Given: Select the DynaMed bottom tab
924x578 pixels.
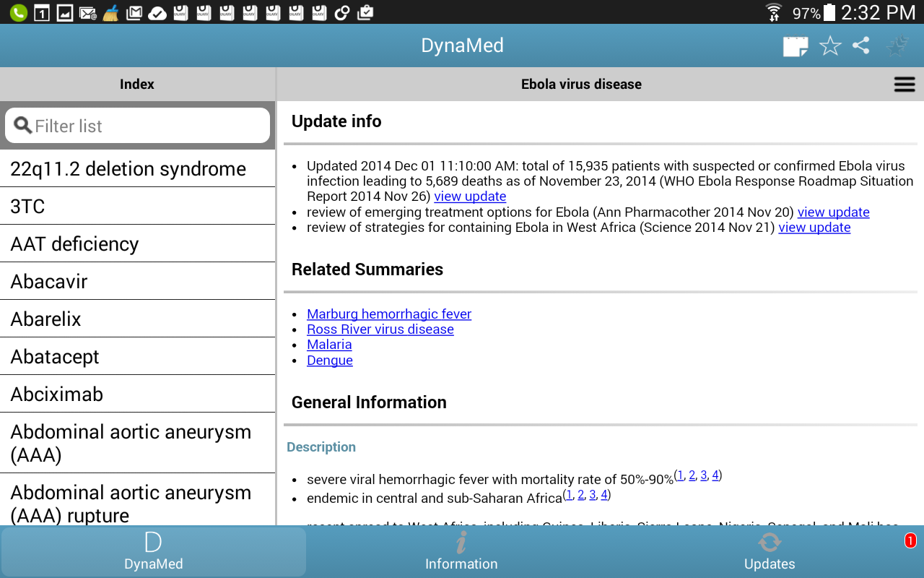Looking at the screenshot, I should (x=153, y=552).
